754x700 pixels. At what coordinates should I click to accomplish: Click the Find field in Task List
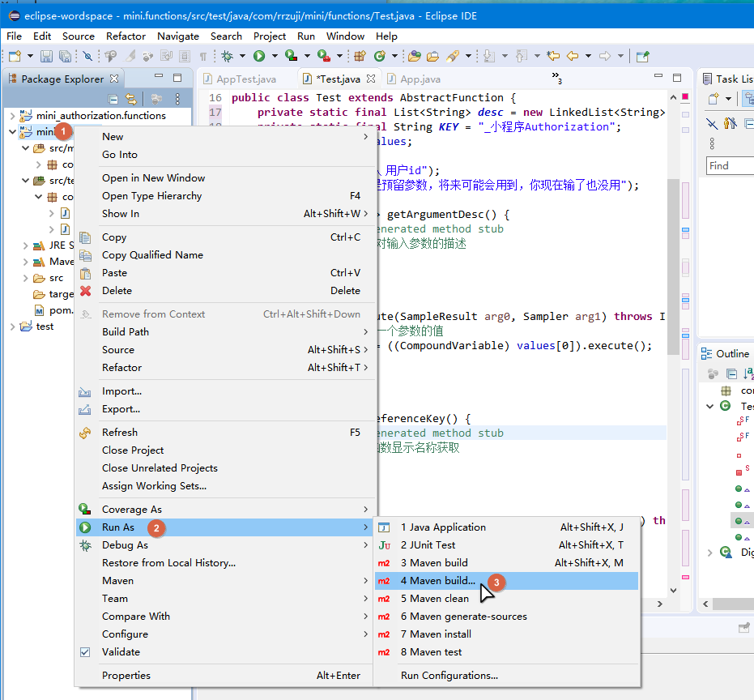[730, 165]
